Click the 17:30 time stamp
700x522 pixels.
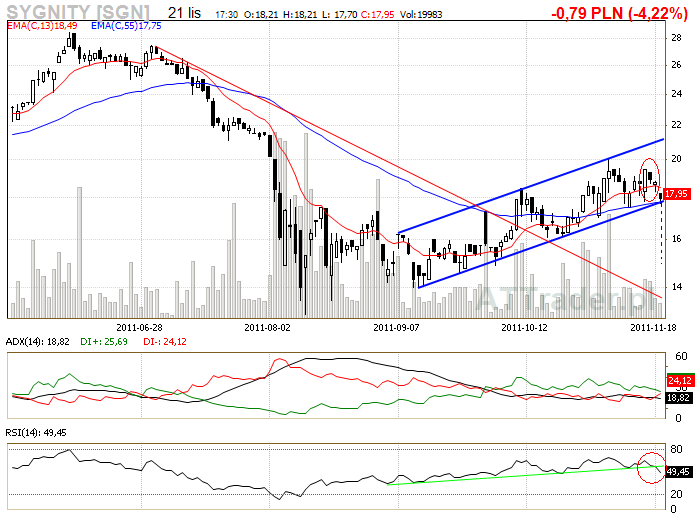pos(226,15)
